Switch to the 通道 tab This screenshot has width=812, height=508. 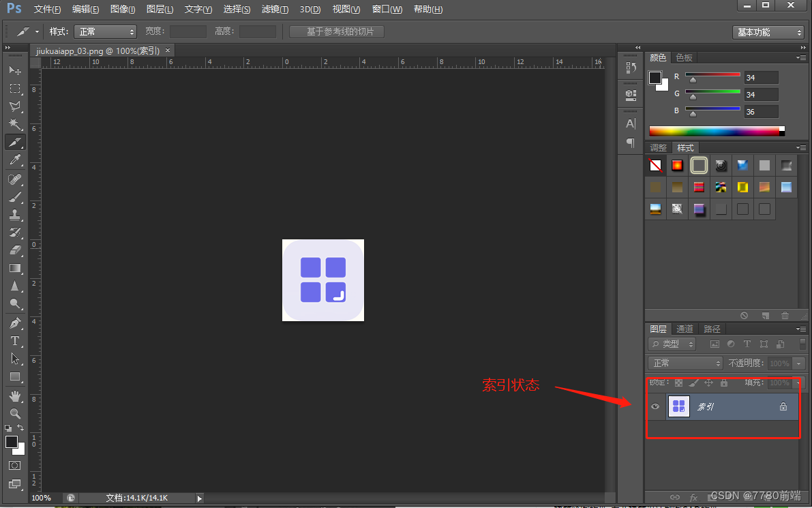685,329
